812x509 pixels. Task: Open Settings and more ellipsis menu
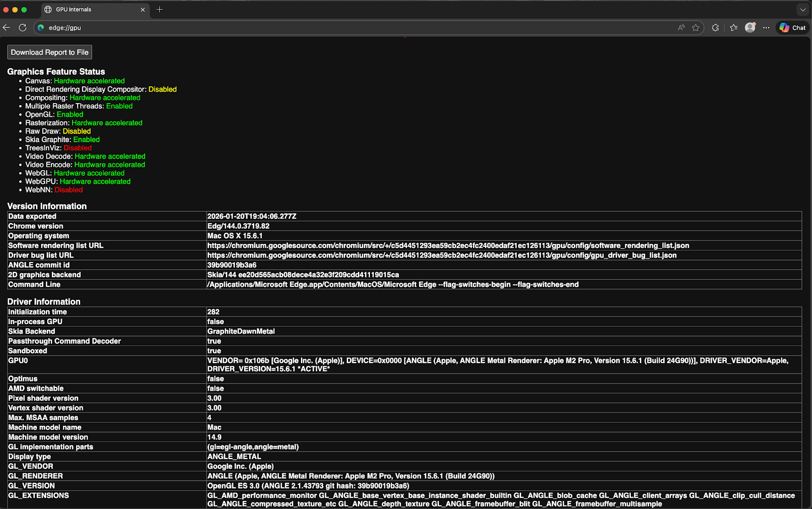click(766, 28)
